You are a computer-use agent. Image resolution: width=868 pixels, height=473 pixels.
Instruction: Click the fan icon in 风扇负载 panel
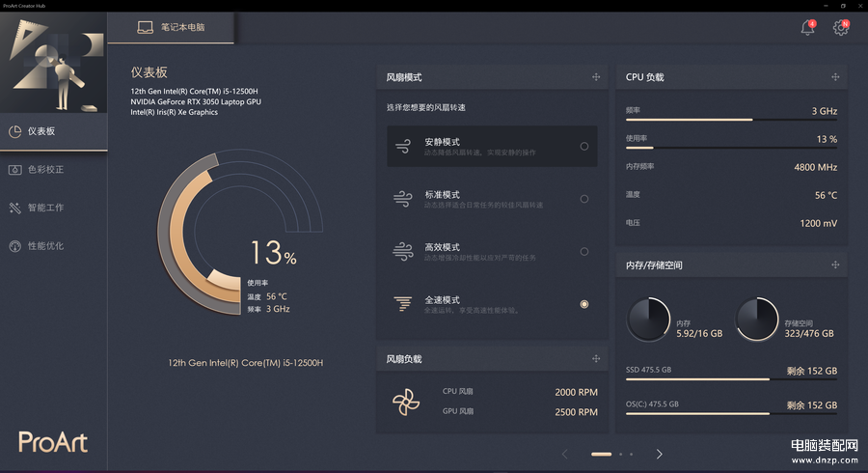406,403
